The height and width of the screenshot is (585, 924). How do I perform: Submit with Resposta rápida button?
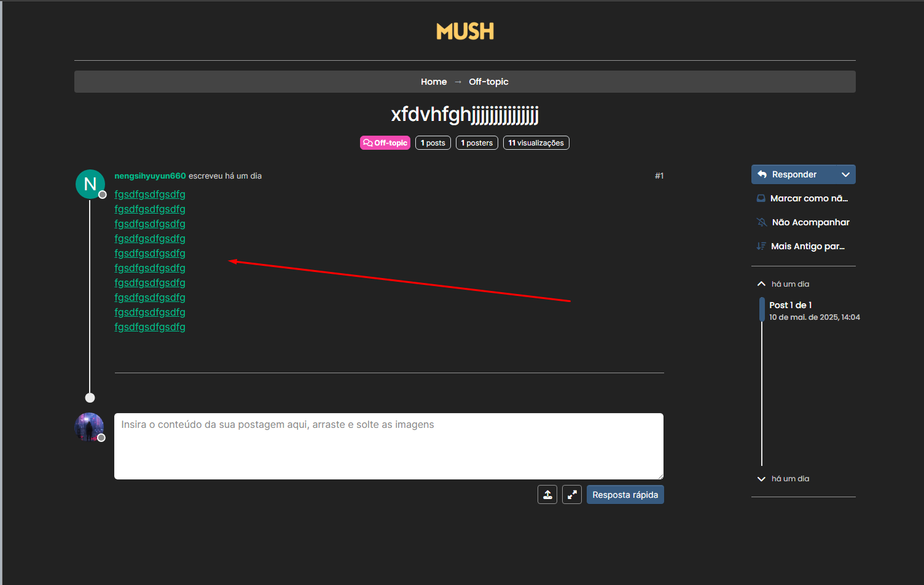coord(625,495)
